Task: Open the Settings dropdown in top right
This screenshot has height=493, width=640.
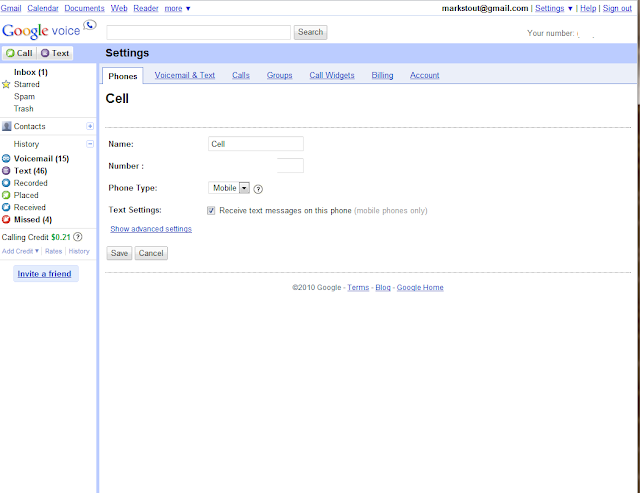Action: (x=553, y=8)
